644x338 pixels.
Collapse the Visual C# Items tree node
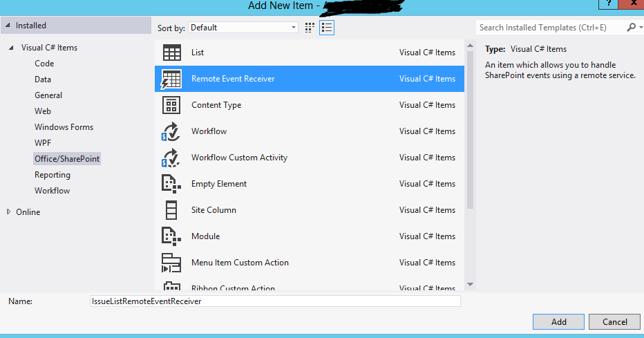(11, 48)
